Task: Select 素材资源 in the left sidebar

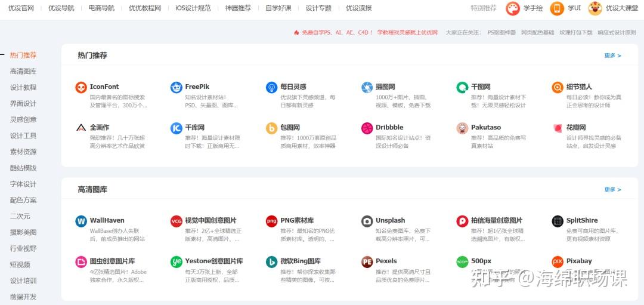Action: click(x=23, y=152)
